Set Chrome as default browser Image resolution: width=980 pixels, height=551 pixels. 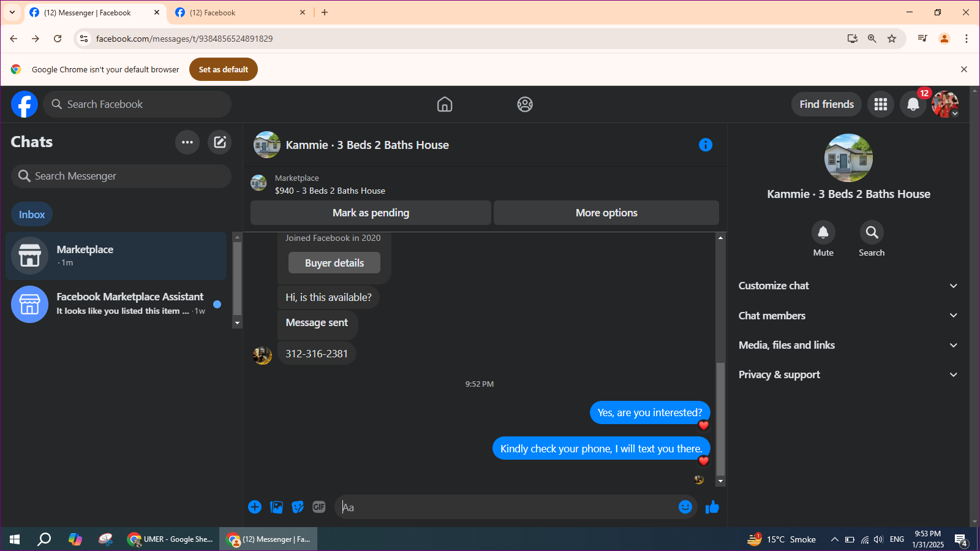[x=224, y=69]
